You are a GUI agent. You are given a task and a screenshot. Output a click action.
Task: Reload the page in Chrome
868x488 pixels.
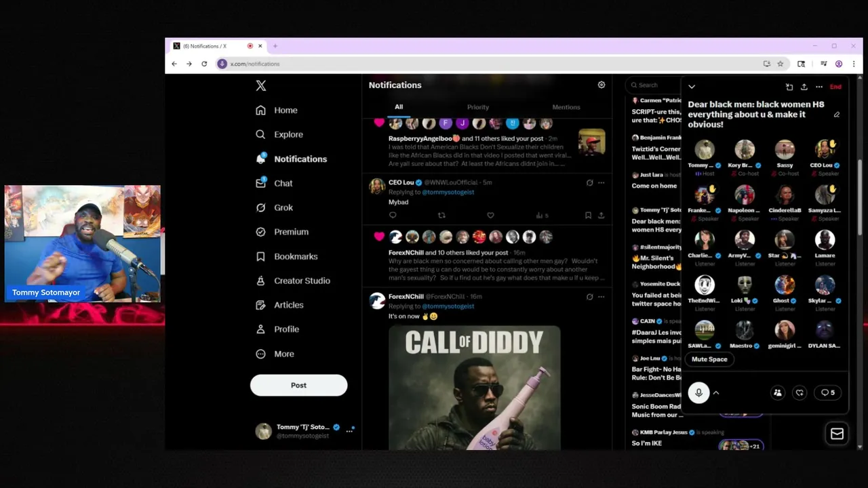click(204, 64)
